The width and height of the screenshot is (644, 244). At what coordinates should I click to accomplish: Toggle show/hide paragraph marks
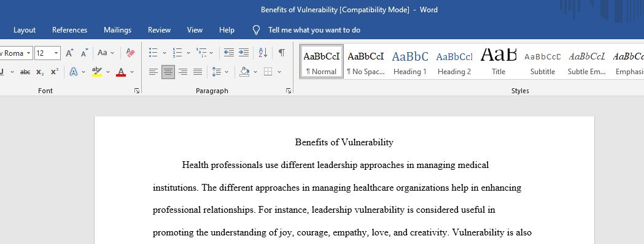pos(282,53)
